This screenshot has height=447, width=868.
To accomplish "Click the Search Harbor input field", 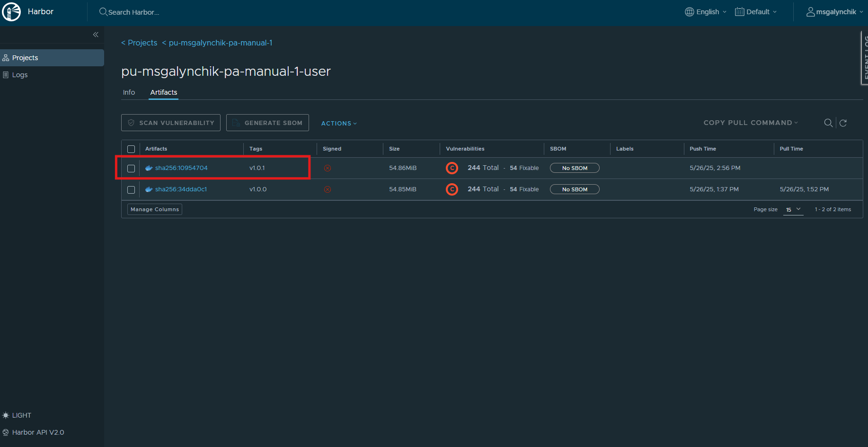I will tap(133, 12).
